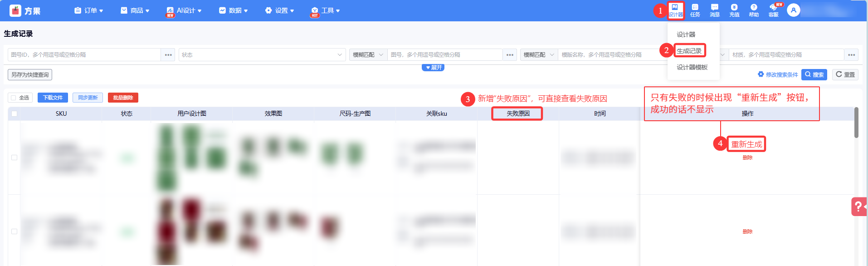Open the AI设计 menu
Screen dimensions: 868x266
[184, 10]
